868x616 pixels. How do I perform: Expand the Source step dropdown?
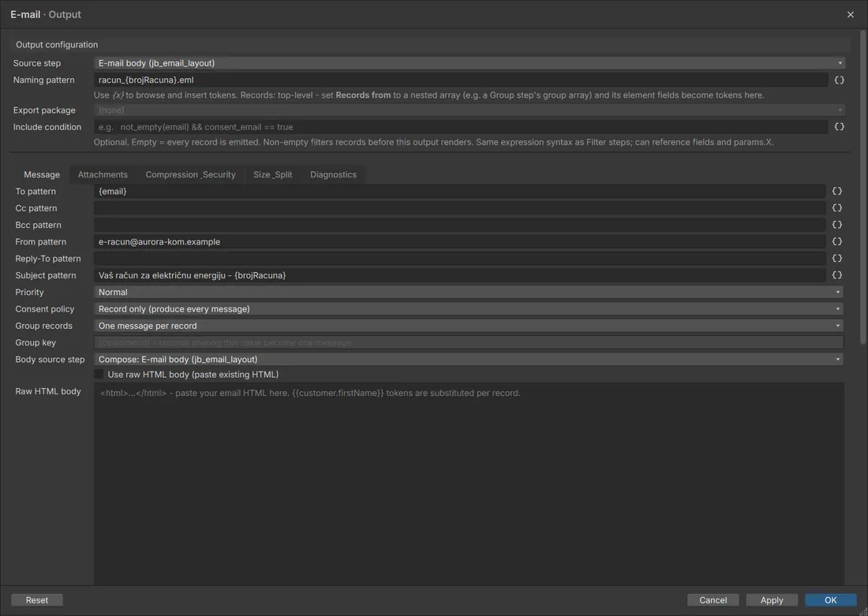pyautogui.click(x=470, y=63)
